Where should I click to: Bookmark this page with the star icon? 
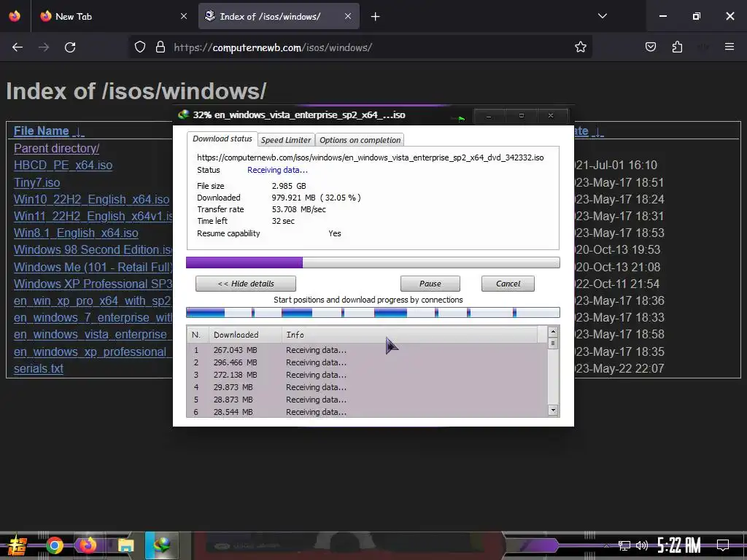[x=580, y=47]
